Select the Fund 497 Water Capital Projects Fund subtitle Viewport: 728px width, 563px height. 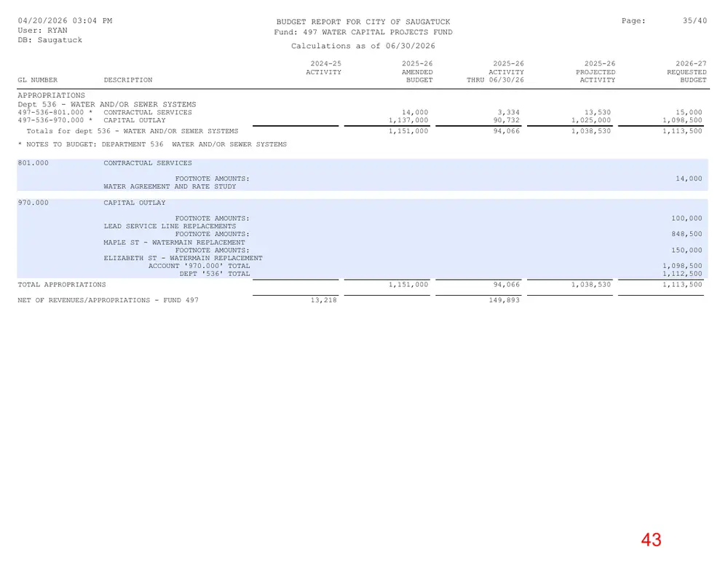[363, 32]
